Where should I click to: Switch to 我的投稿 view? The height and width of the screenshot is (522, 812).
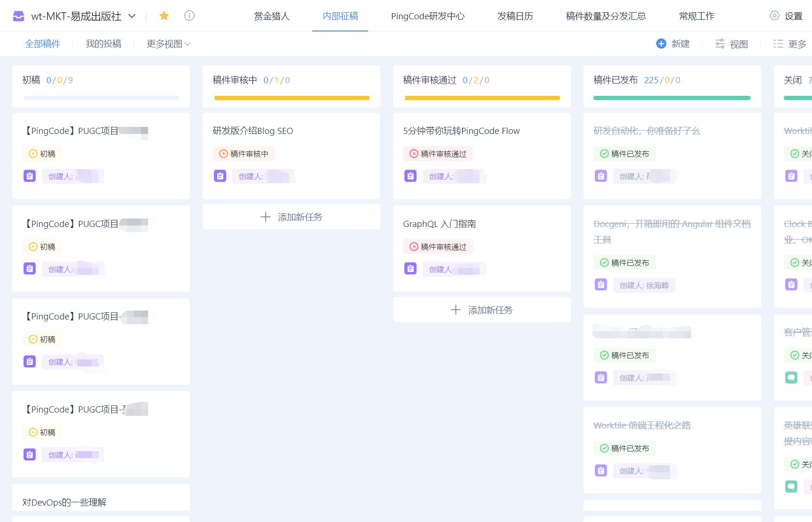[103, 44]
